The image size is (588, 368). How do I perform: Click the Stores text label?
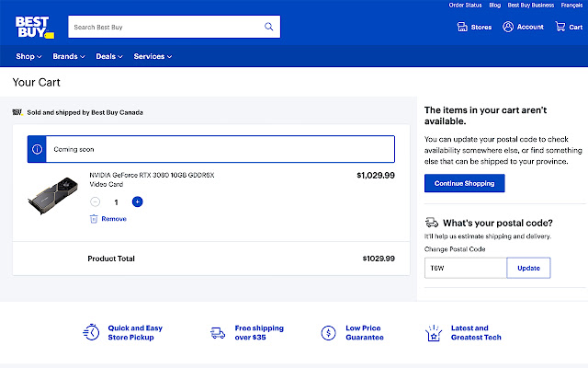481,27
